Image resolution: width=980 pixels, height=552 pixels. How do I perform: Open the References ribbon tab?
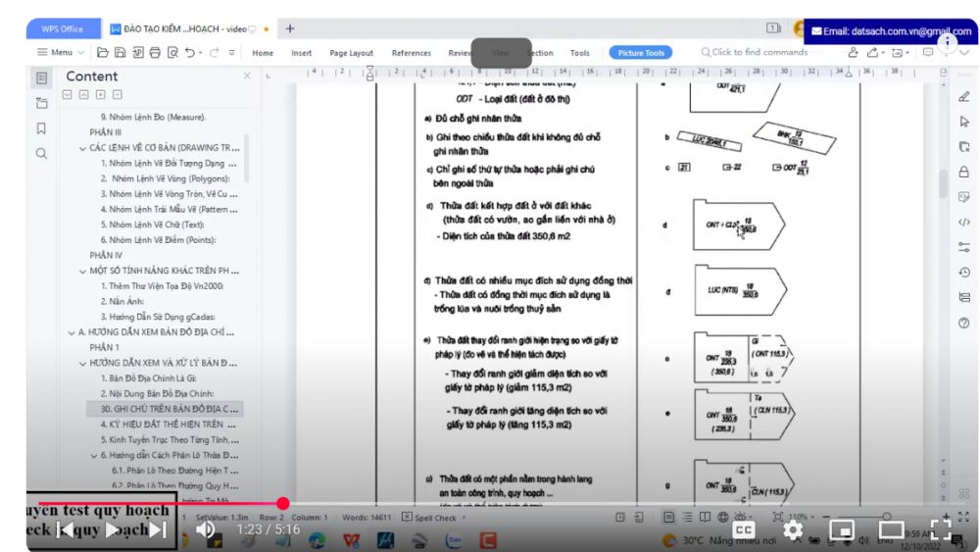click(x=412, y=53)
